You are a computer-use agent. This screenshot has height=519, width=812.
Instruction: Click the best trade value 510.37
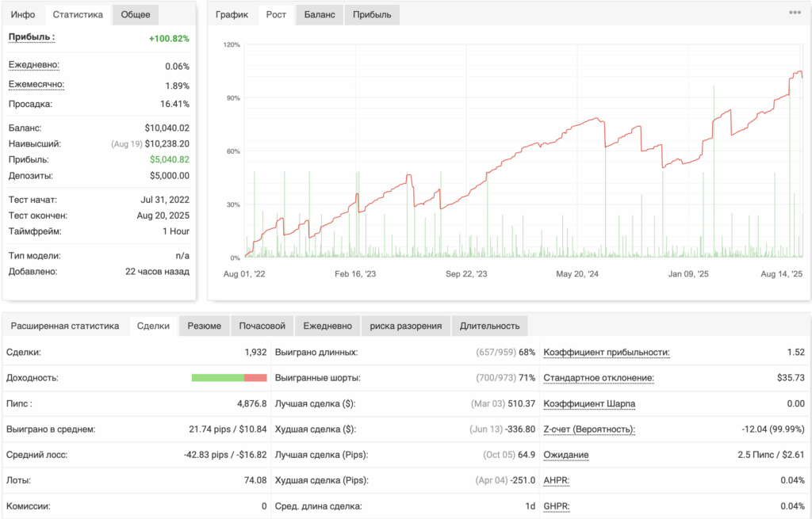522,403
